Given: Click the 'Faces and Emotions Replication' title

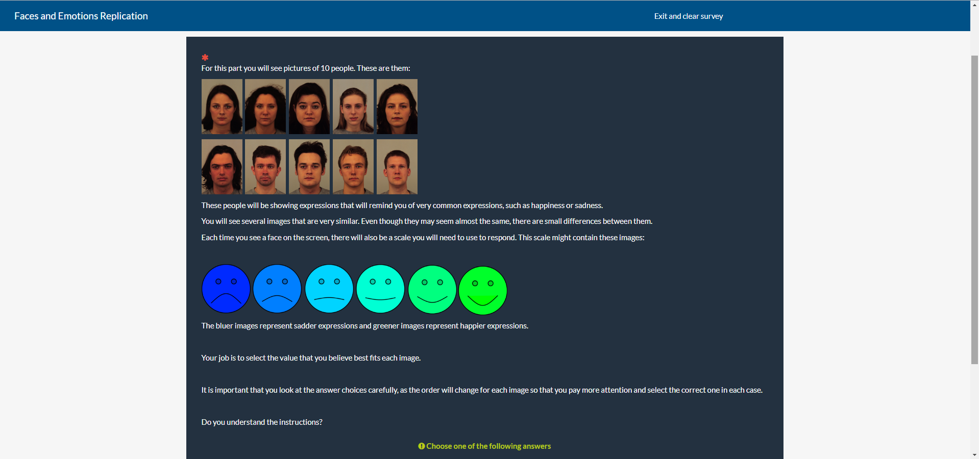Looking at the screenshot, I should tap(81, 16).
